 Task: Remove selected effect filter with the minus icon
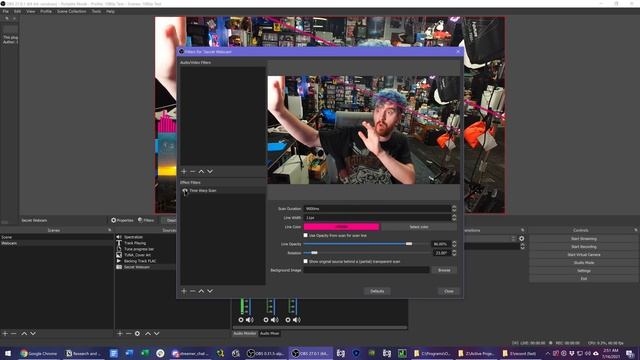[193, 291]
